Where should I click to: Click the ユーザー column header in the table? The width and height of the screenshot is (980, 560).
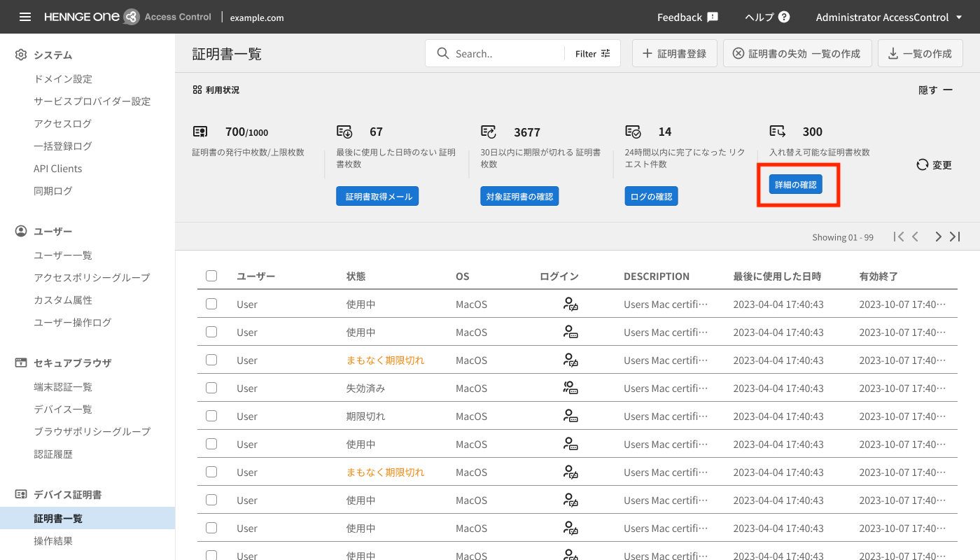pyautogui.click(x=255, y=276)
